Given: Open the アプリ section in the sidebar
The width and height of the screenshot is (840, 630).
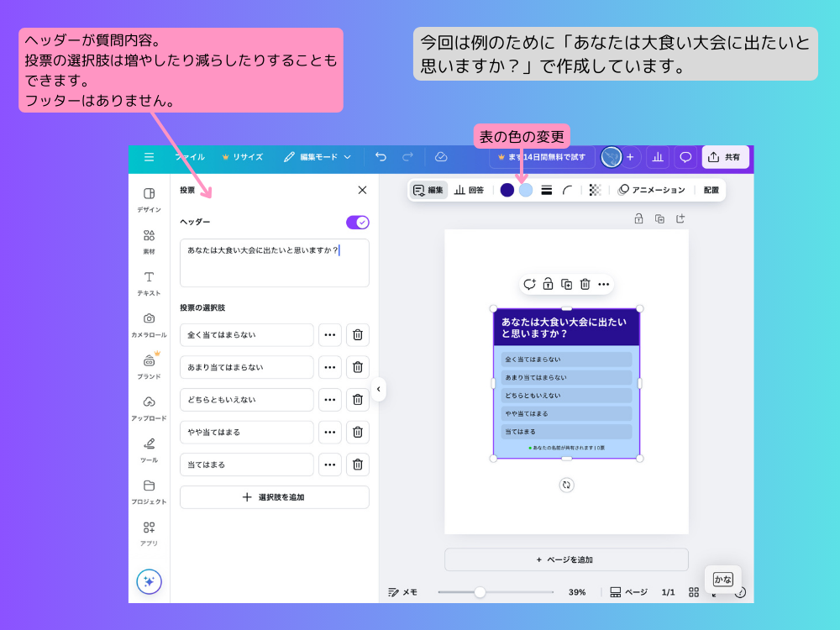Looking at the screenshot, I should coord(149,532).
